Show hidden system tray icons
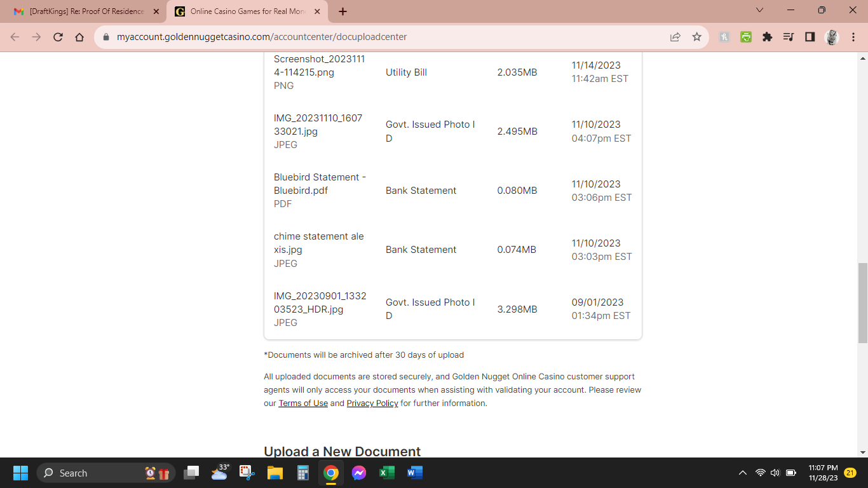 [742, 473]
